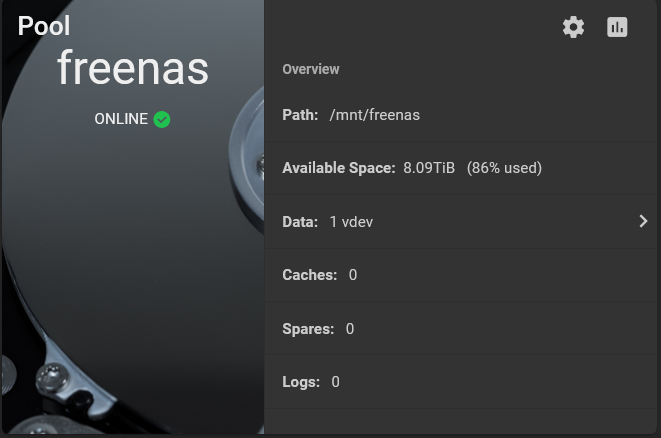This screenshot has height=438, width=661.
Task: Click the freenas pool name
Action: pos(133,67)
